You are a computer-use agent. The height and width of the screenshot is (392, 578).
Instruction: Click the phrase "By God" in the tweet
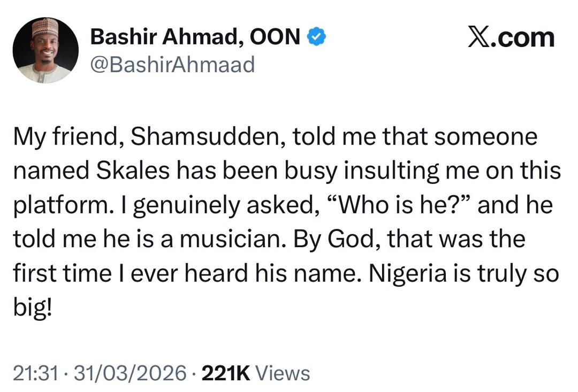click(334, 240)
